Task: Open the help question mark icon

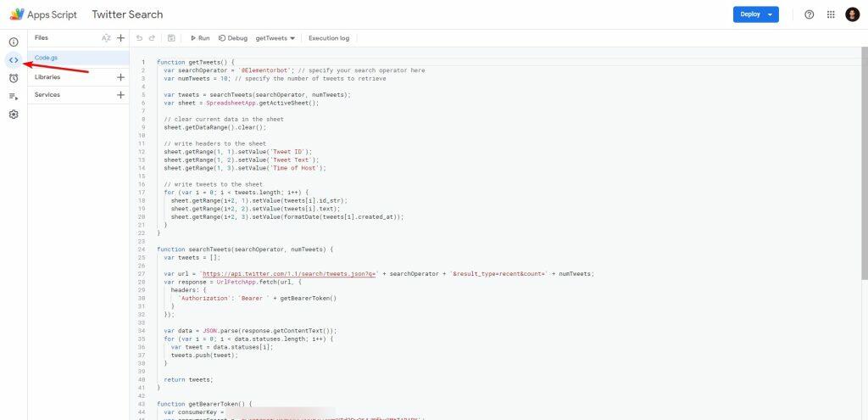Action: pyautogui.click(x=810, y=15)
